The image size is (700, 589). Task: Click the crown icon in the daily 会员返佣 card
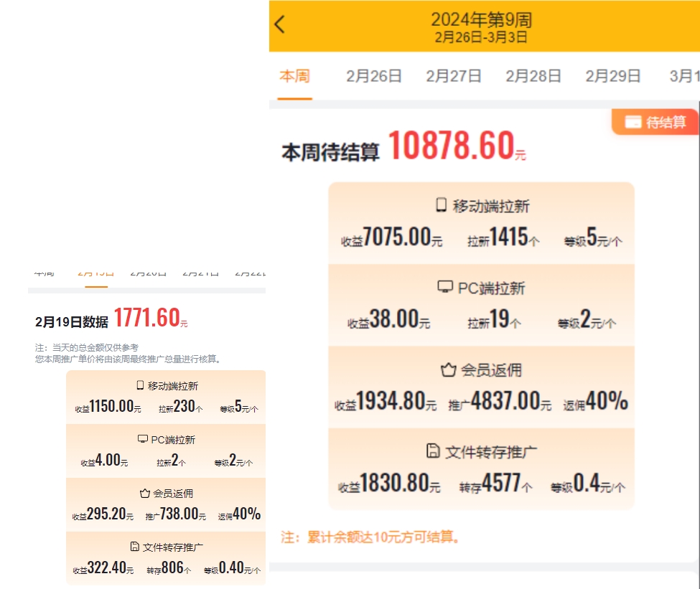[x=144, y=493]
